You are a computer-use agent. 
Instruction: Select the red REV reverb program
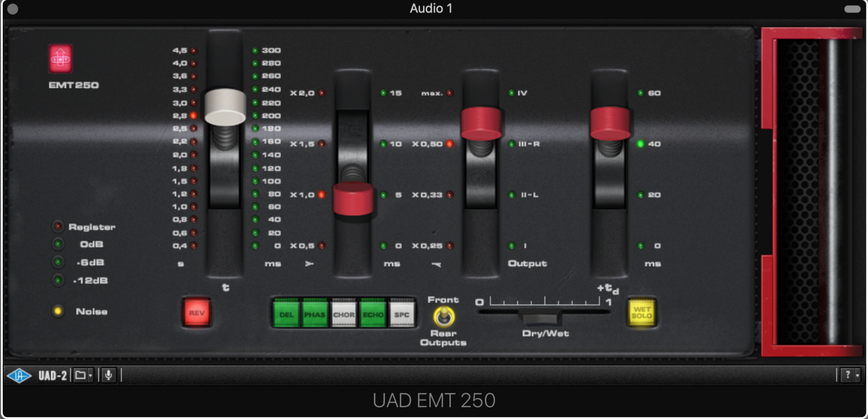pyautogui.click(x=196, y=313)
